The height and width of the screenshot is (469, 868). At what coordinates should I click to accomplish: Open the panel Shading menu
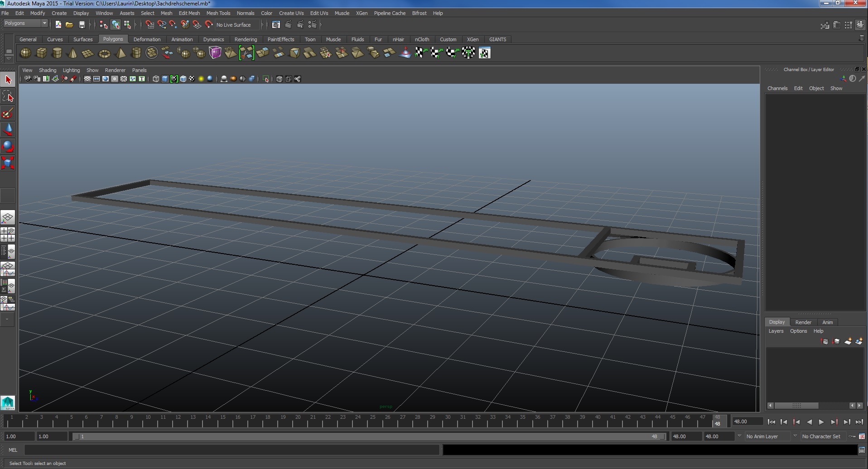click(x=48, y=70)
